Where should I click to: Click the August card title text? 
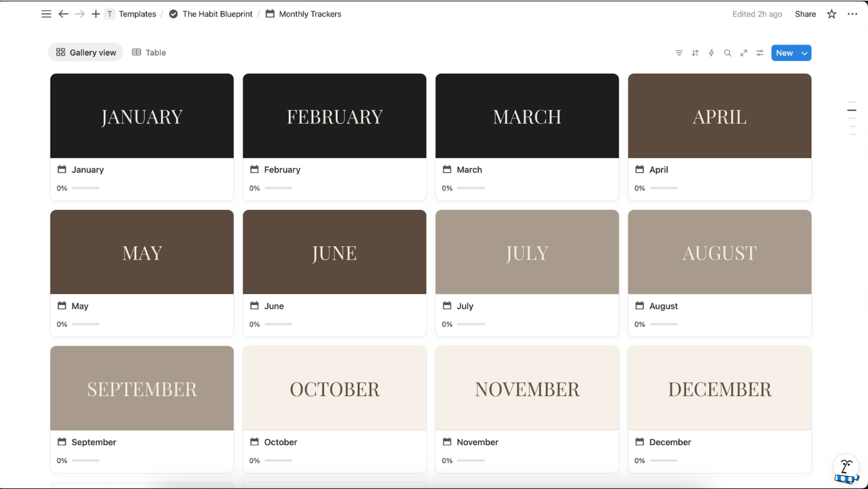click(x=664, y=306)
